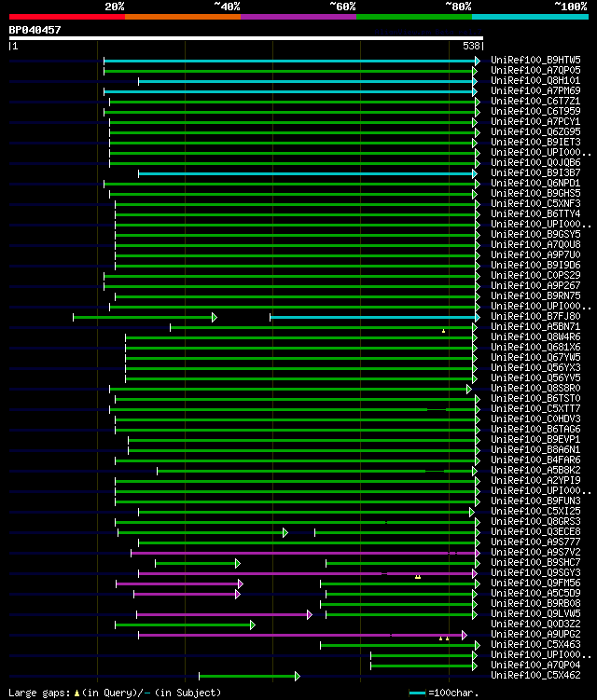Select the UniRef100_Q56YX3 label
Image resolution: width=597 pixels, height=700 pixels.
[x=535, y=368]
